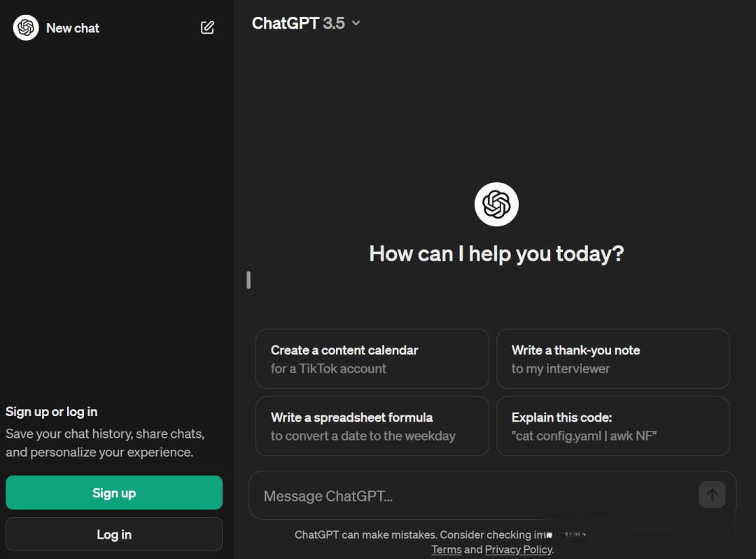Click the 'Sign up or log in' heading

point(52,412)
